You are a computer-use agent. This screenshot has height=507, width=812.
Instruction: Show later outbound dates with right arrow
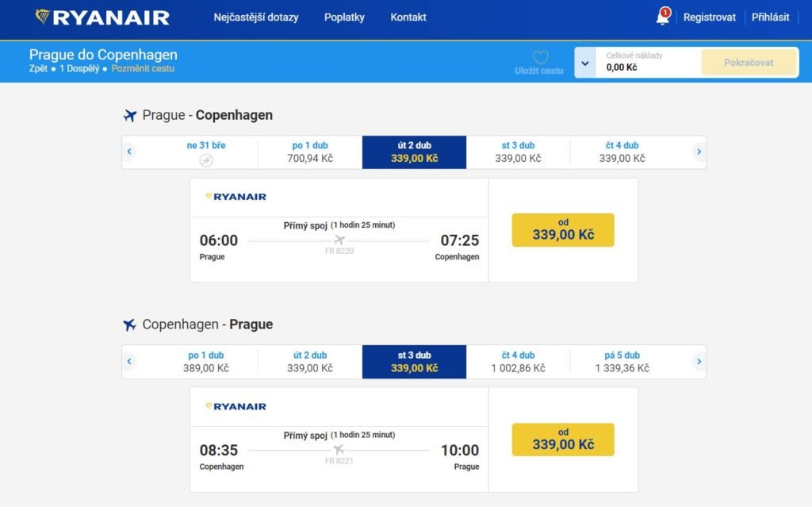click(x=699, y=152)
